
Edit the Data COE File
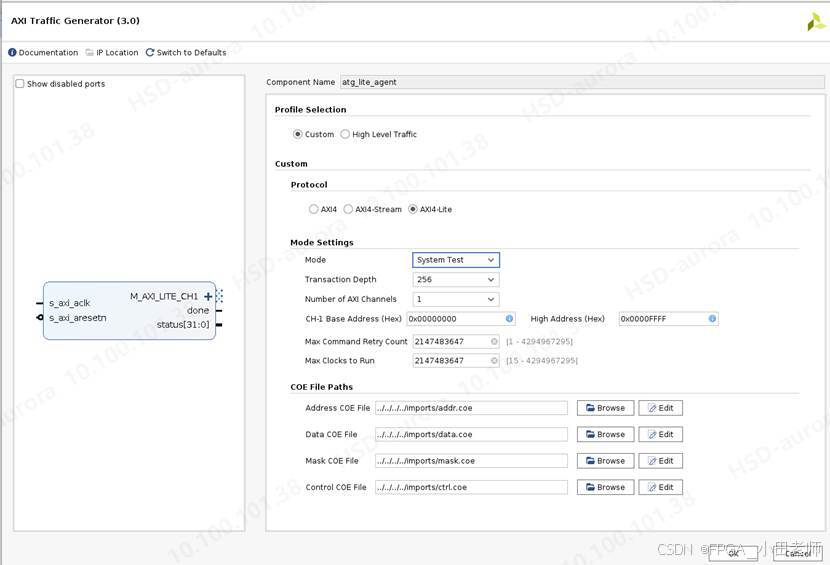660,434
